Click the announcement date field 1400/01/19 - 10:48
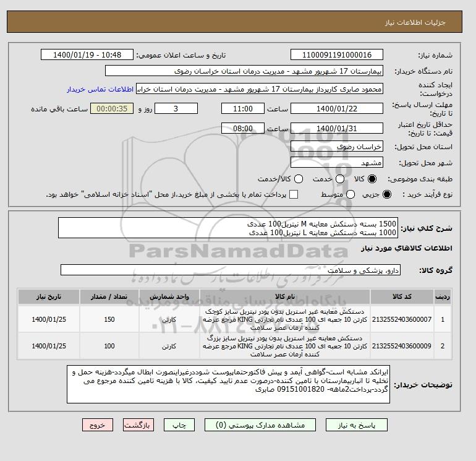The height and width of the screenshot is (461, 476). [87, 54]
